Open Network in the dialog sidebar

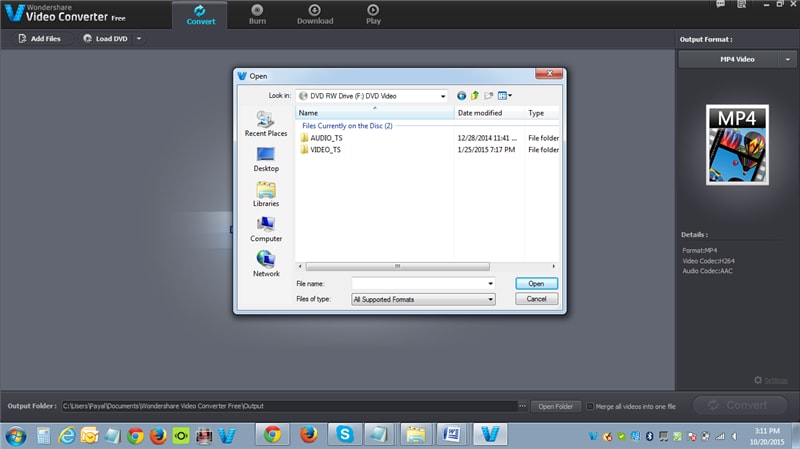coord(266,264)
